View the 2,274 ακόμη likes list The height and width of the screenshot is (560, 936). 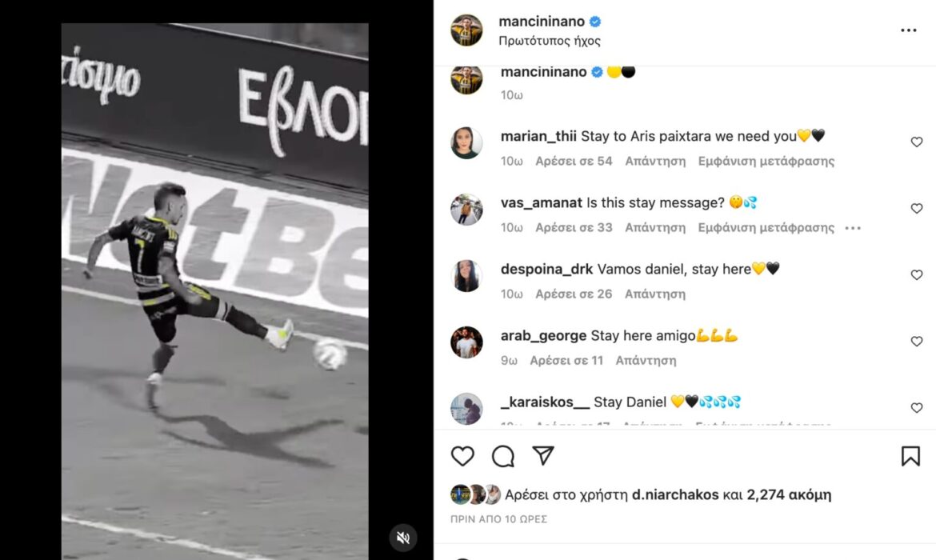click(x=789, y=495)
